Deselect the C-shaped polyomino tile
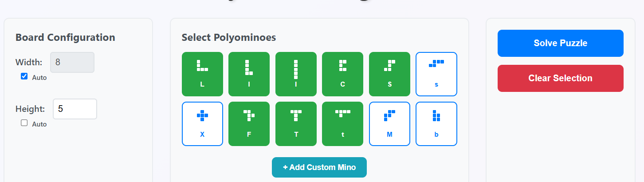644x182 pixels. pos(342,74)
